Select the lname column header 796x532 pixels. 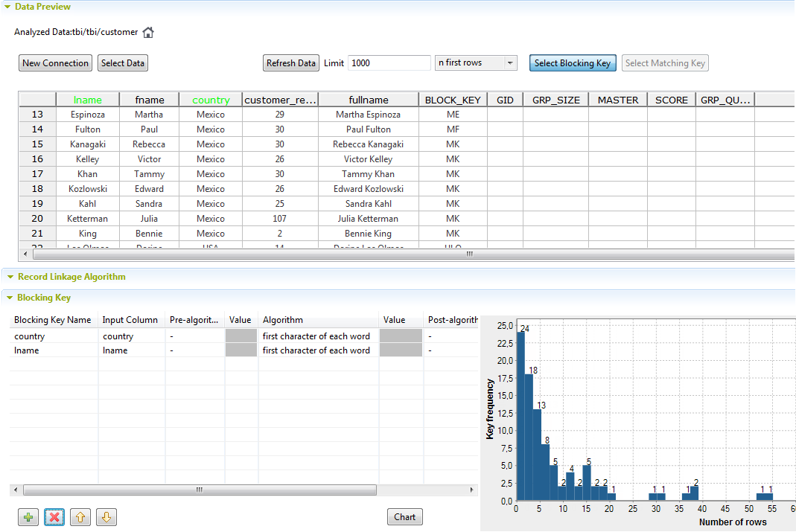tap(87, 100)
